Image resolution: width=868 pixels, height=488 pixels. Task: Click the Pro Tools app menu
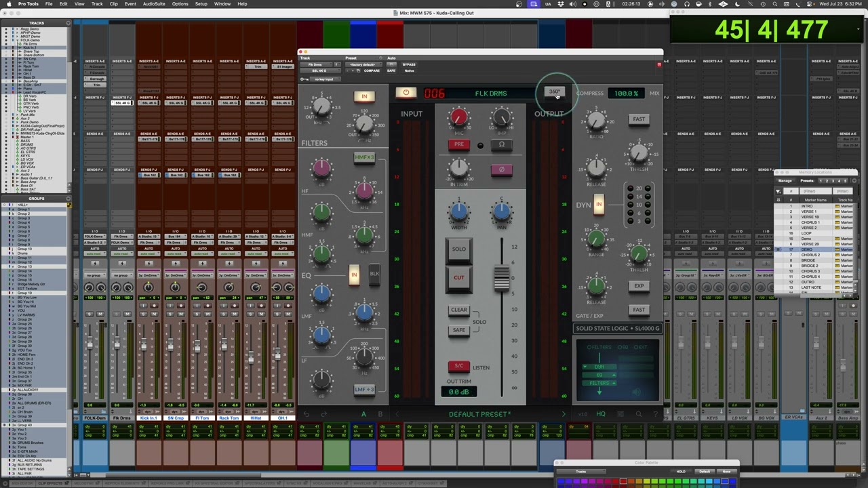28,4
